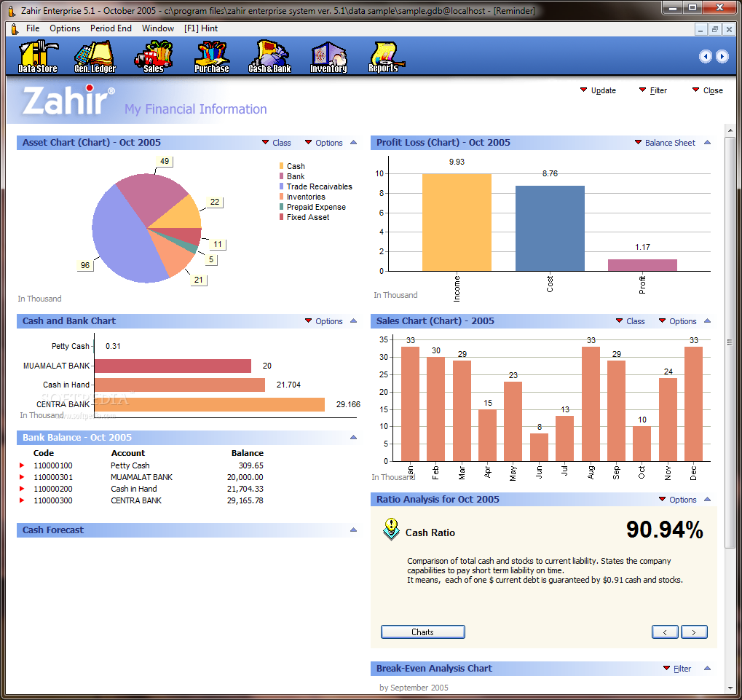Click the scrollbar up arrow
Viewport: 742px width, 700px height.
730,130
